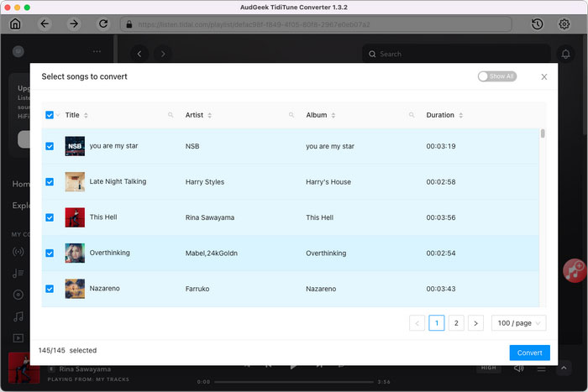Viewport: 588px width, 392px height.
Task: Go to the converter home page
Action: [15, 24]
